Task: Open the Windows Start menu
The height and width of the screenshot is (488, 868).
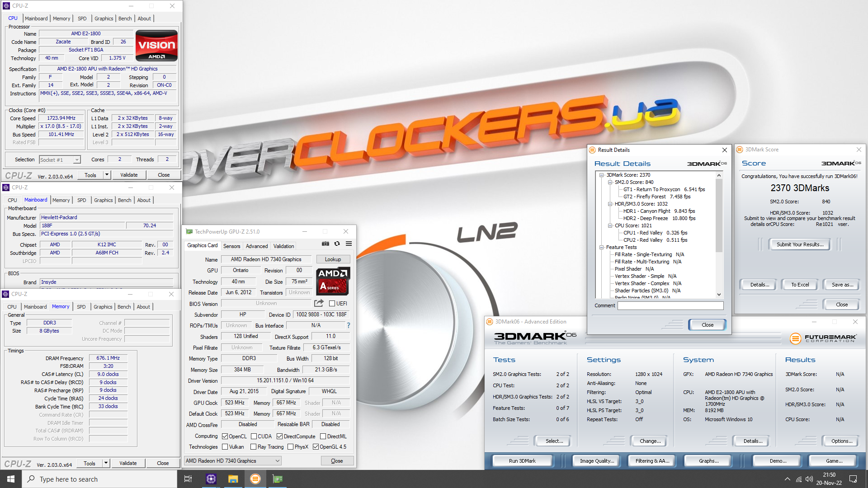Action: point(11,479)
